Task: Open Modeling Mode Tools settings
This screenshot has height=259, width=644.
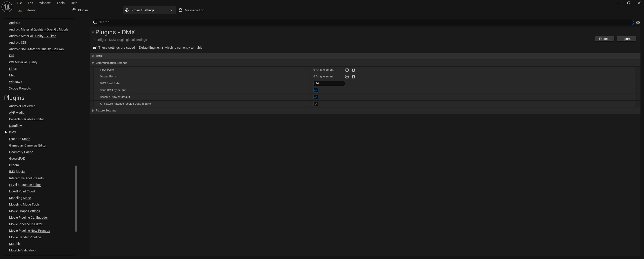Action: (24, 205)
